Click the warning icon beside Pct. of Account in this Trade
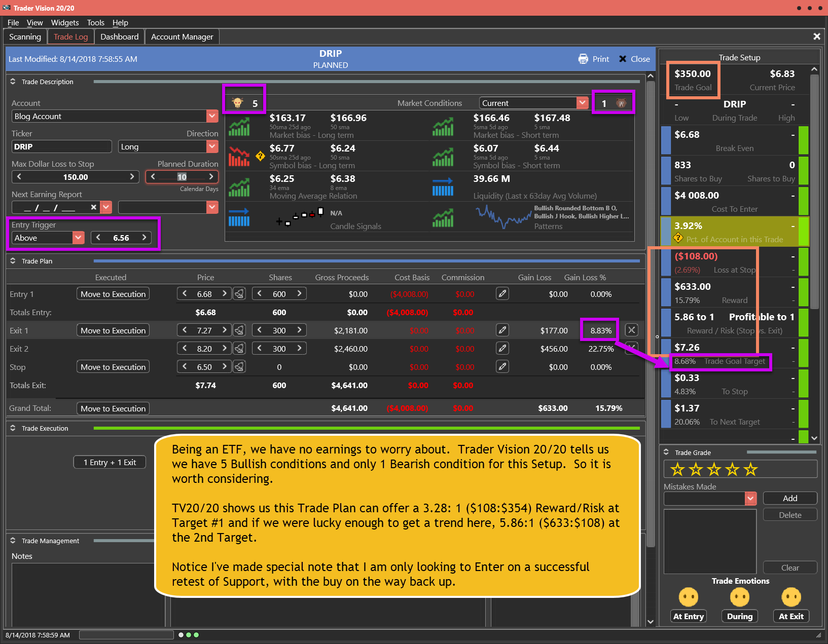828x644 pixels. [x=678, y=238]
